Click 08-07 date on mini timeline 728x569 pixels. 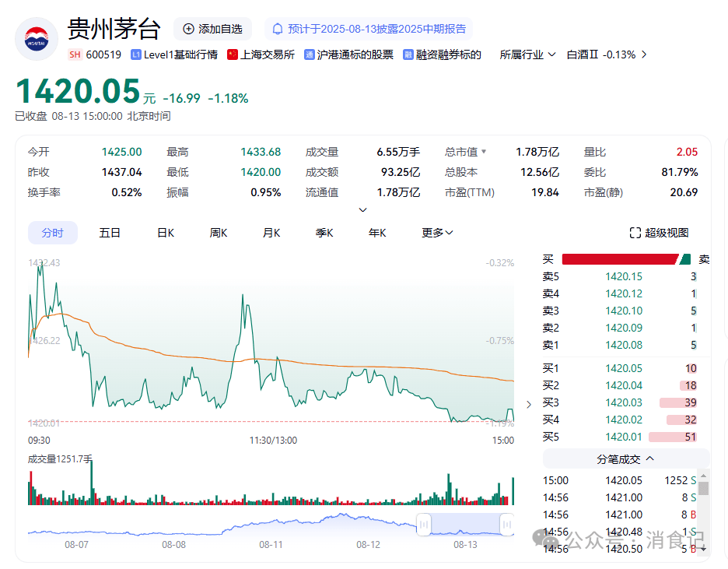click(76, 544)
